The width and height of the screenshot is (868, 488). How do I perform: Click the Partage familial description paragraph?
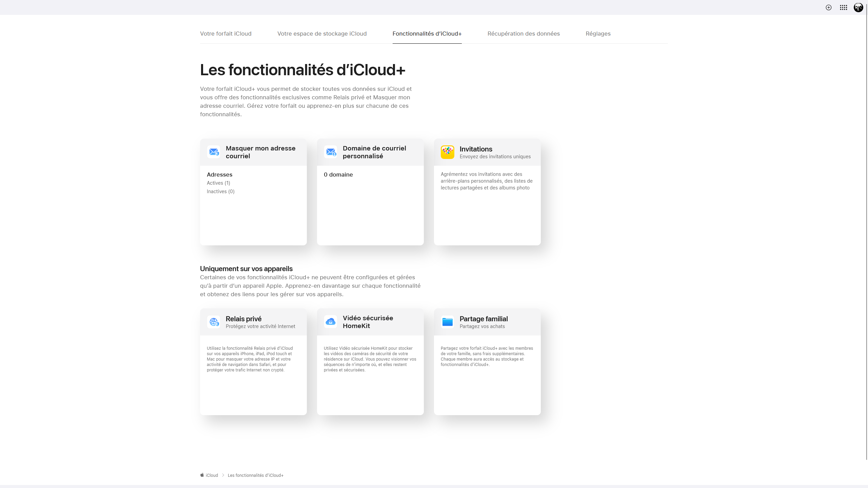pos(487,356)
